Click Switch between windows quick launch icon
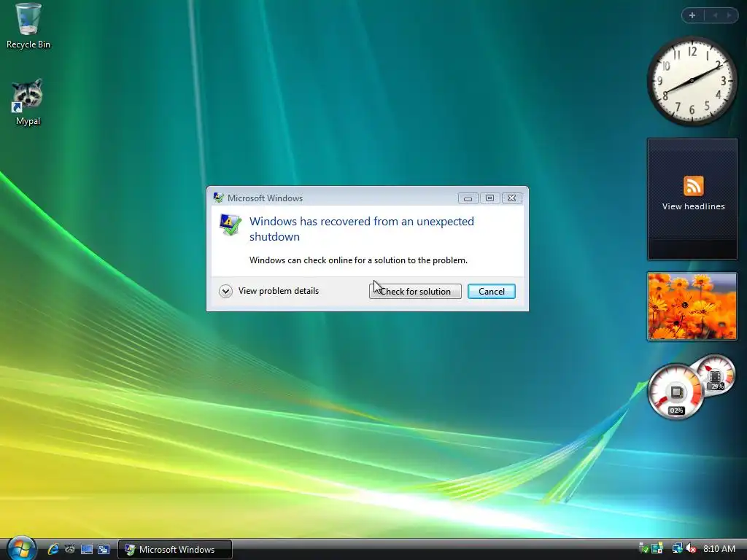The image size is (747, 560). point(104,549)
